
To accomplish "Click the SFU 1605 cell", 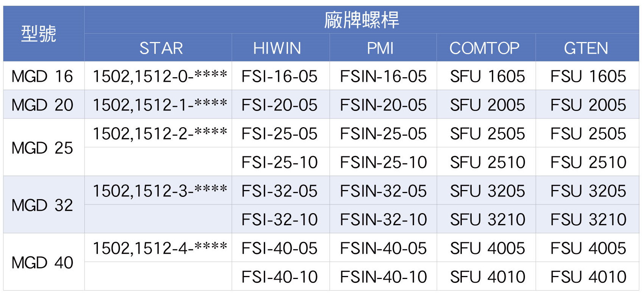I will tap(488, 76).
